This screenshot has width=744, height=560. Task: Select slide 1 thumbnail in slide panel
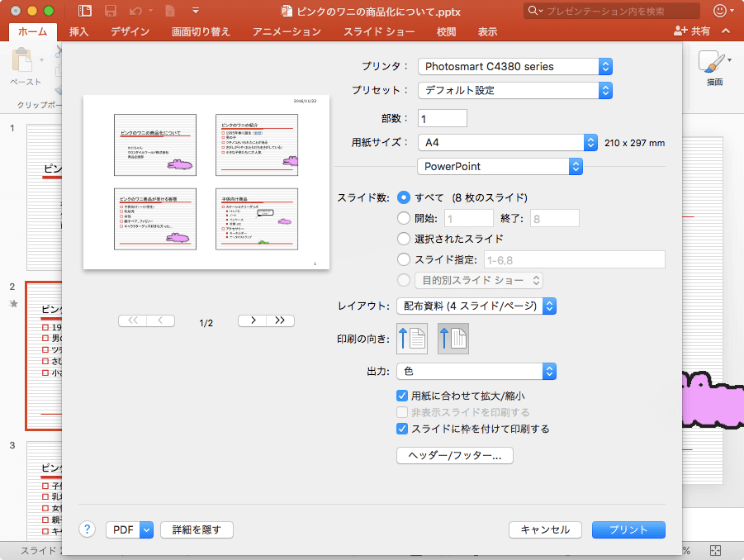44,197
